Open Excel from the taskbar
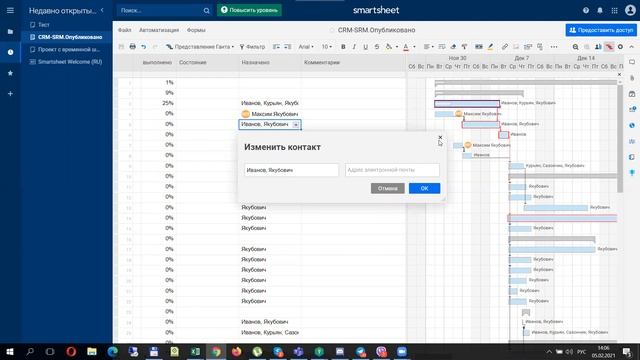The height and width of the screenshot is (360, 640). (195, 351)
